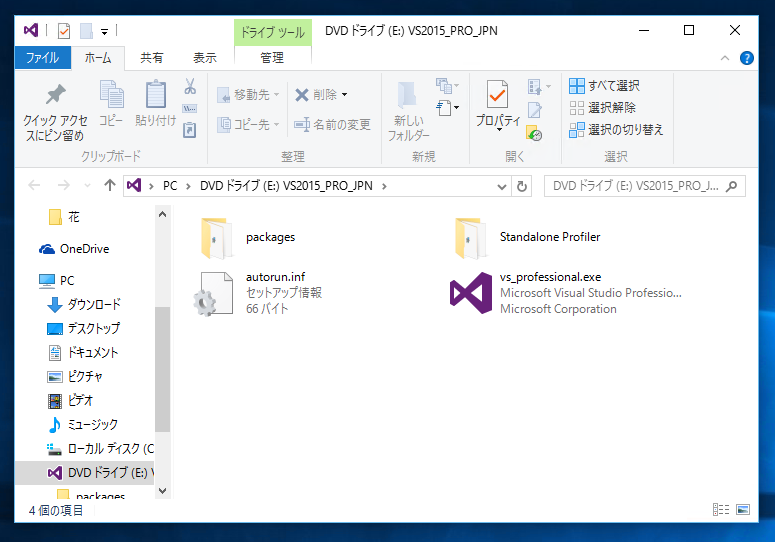Click すべて選択 button
This screenshot has width=775, height=542.
pos(604,85)
